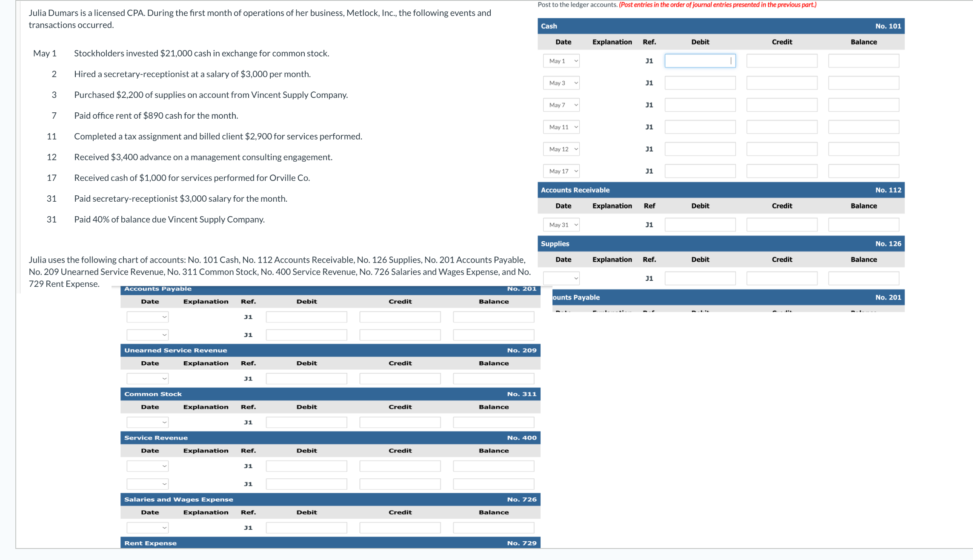Viewport: 973px width, 560px height.
Task: Click the May 1 Cash balance field
Action: coord(863,61)
